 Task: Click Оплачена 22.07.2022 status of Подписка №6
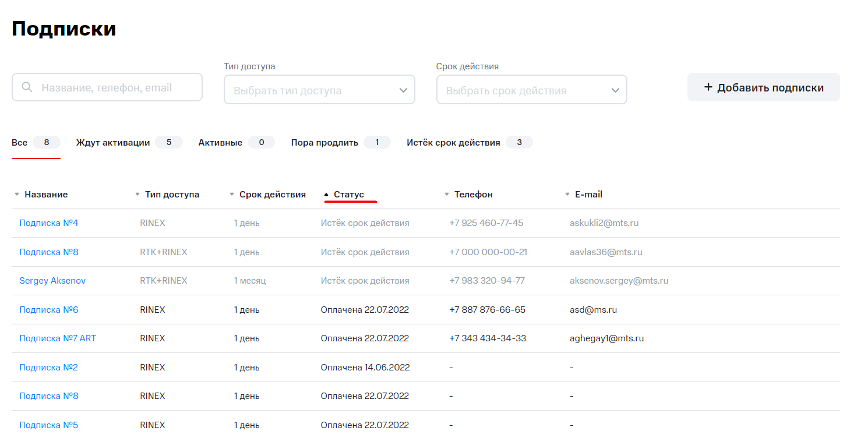point(365,310)
